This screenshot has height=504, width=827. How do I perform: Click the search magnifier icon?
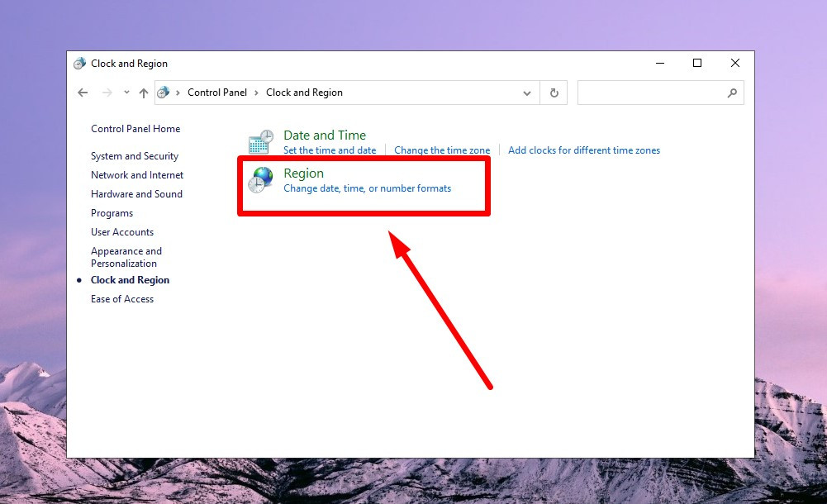coord(732,93)
